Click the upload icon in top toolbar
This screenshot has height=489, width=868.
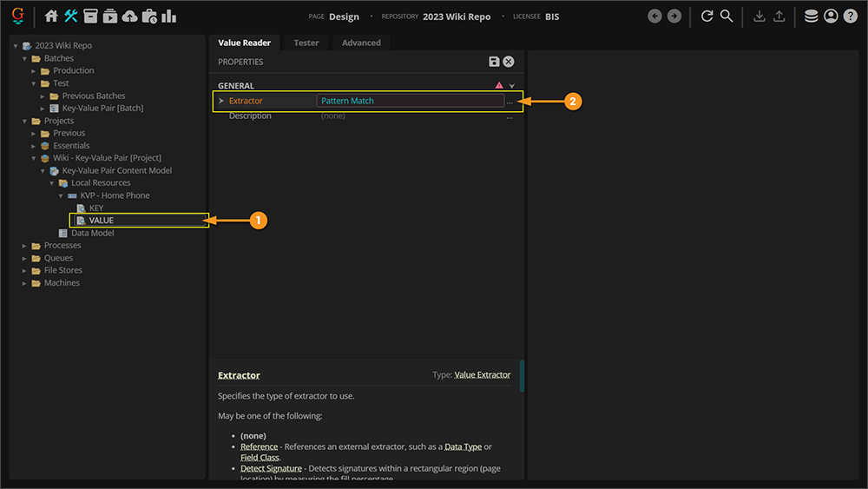(x=779, y=16)
